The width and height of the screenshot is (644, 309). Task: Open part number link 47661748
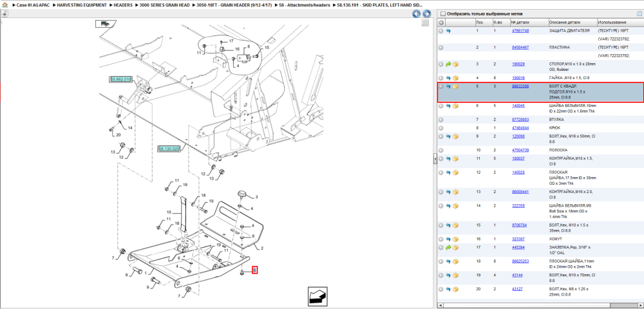(520, 31)
